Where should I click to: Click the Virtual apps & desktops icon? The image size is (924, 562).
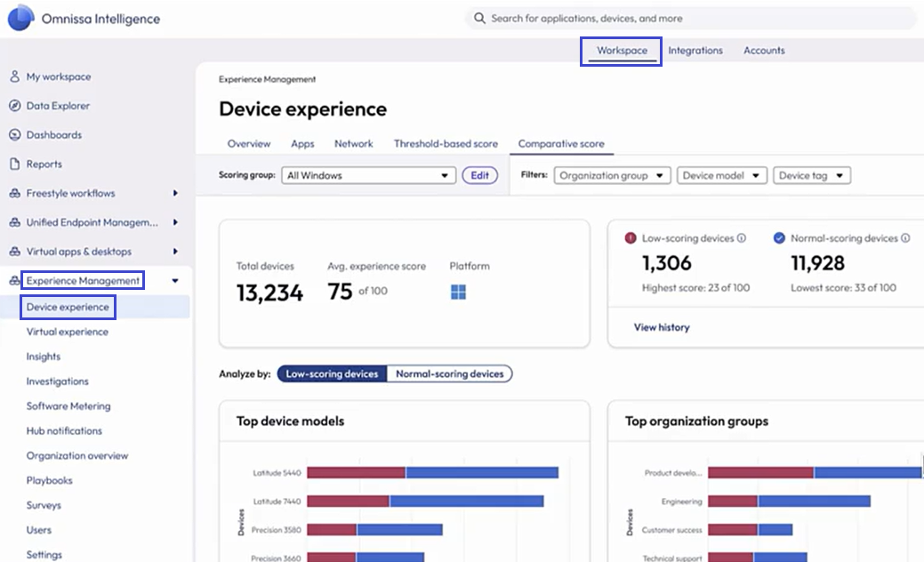point(15,252)
